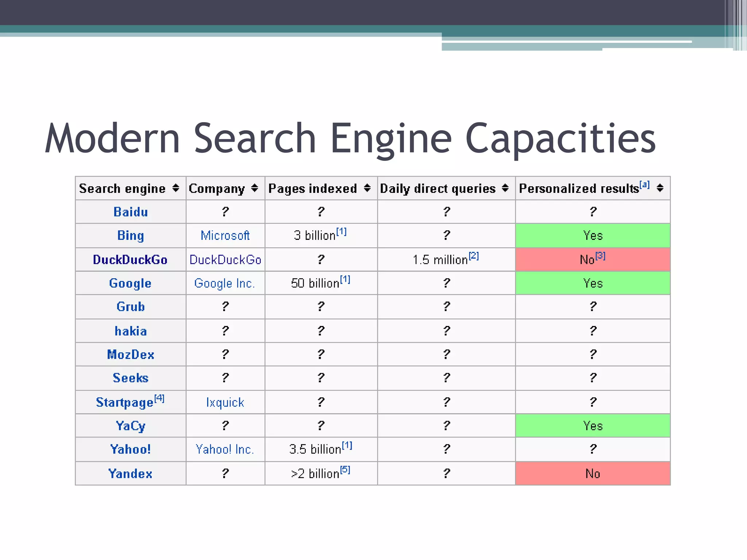
Task: Open the Seeks search engine link
Action: point(131,378)
